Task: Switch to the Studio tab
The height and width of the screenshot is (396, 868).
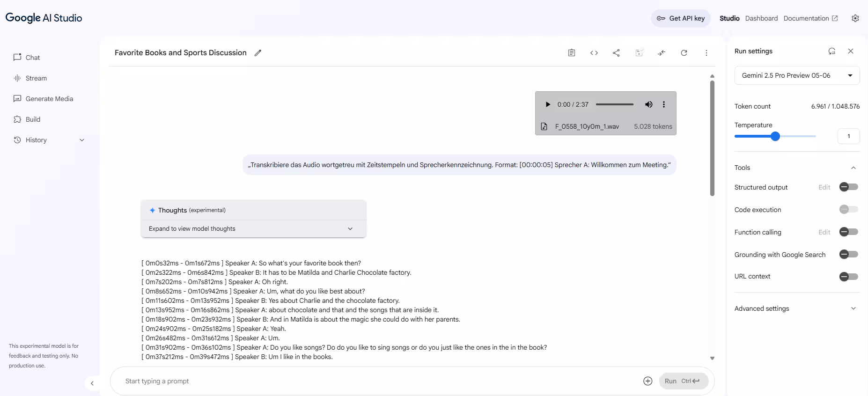Action: coord(729,18)
